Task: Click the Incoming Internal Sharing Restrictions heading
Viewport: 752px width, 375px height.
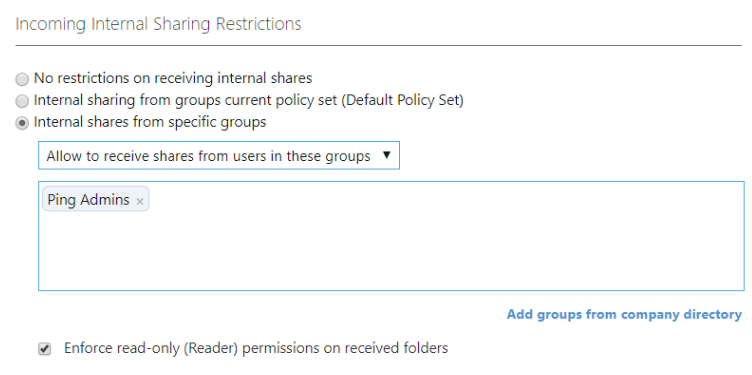Action: 158,23
